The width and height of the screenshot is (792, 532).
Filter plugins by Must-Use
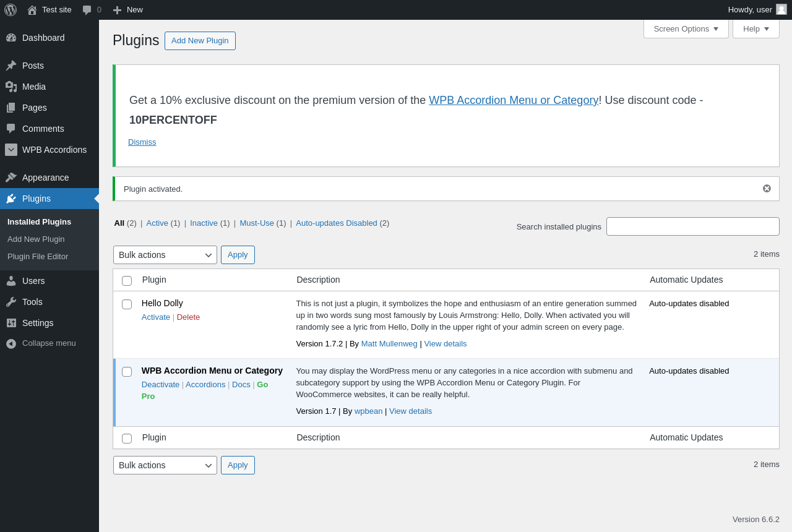point(257,223)
